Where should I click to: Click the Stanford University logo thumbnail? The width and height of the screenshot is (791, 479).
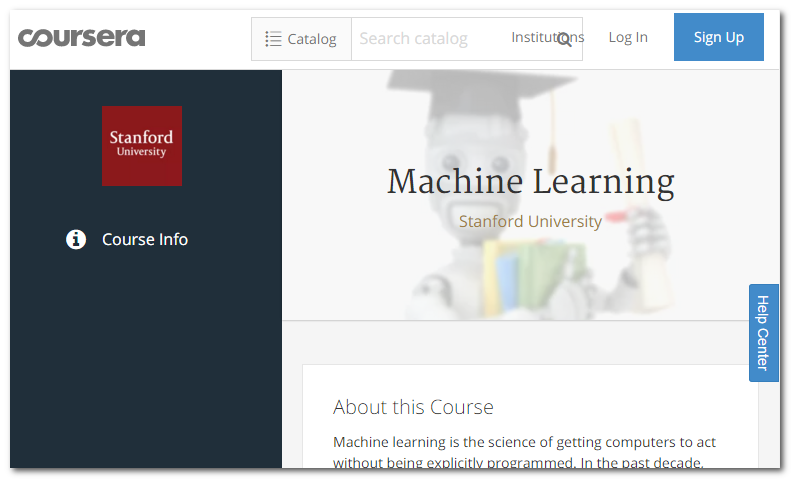[142, 146]
